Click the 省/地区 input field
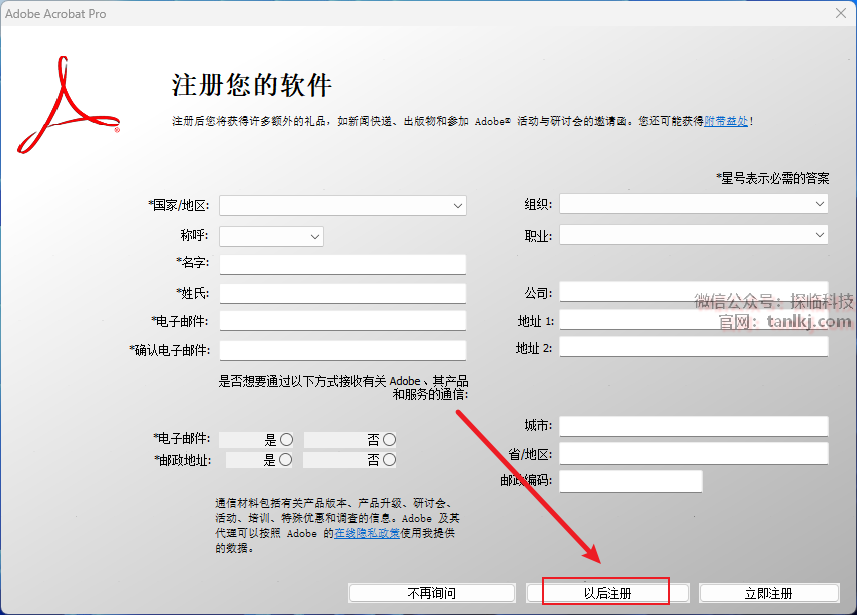 pos(694,454)
